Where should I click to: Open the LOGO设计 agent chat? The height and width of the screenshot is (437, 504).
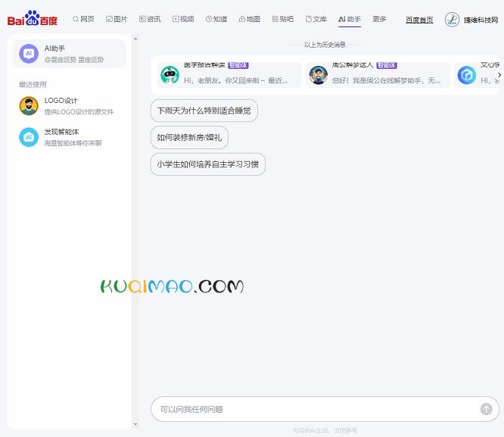(x=70, y=106)
